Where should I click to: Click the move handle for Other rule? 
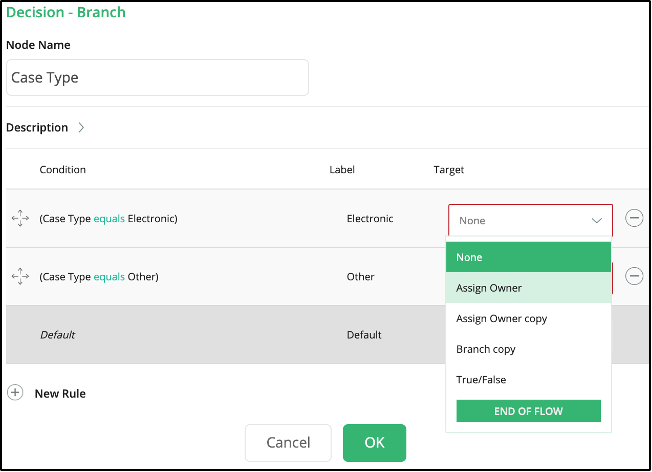point(20,277)
